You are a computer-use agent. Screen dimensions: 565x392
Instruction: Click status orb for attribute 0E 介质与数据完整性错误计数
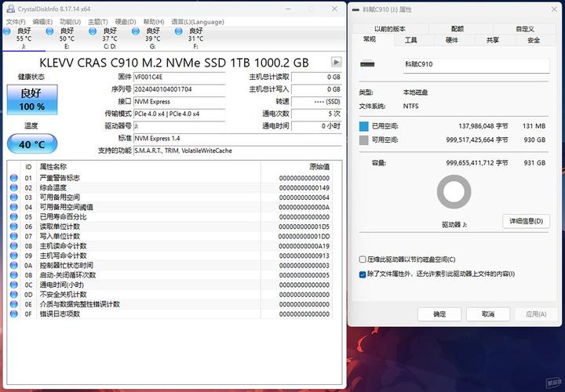pos(13,304)
